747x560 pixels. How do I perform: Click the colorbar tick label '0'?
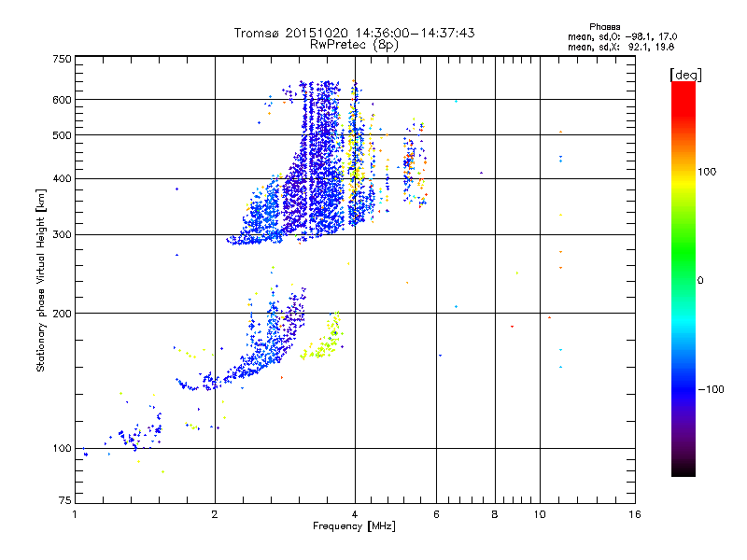[700, 281]
